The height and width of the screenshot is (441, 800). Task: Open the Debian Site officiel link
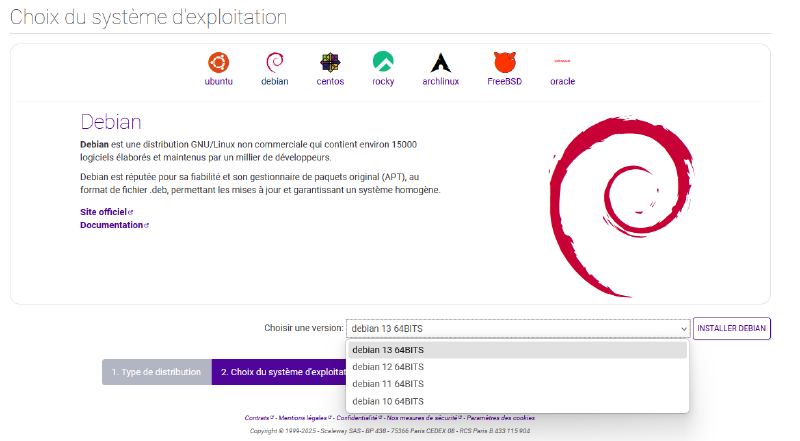point(106,212)
